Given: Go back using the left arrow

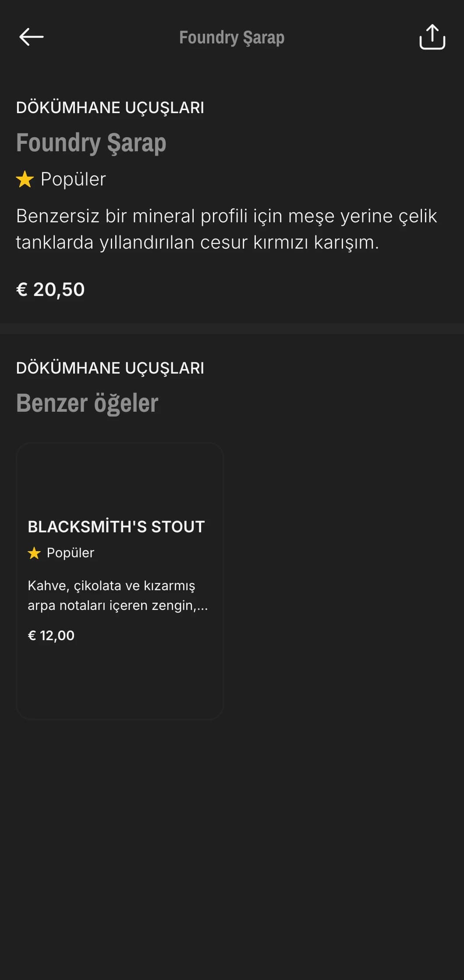Looking at the screenshot, I should click(x=32, y=37).
